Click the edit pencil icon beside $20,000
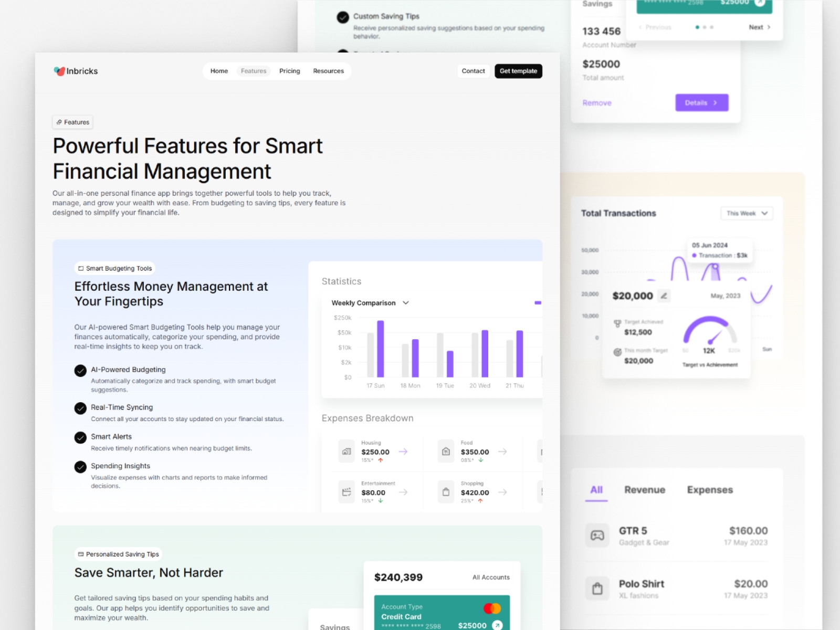Viewport: 840px width, 630px height. (x=664, y=296)
